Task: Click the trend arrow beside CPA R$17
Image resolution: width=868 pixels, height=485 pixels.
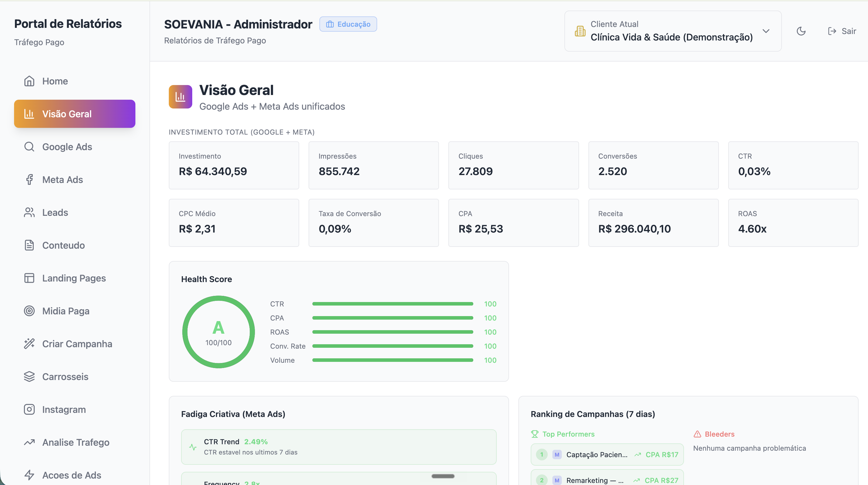Action: click(638, 454)
